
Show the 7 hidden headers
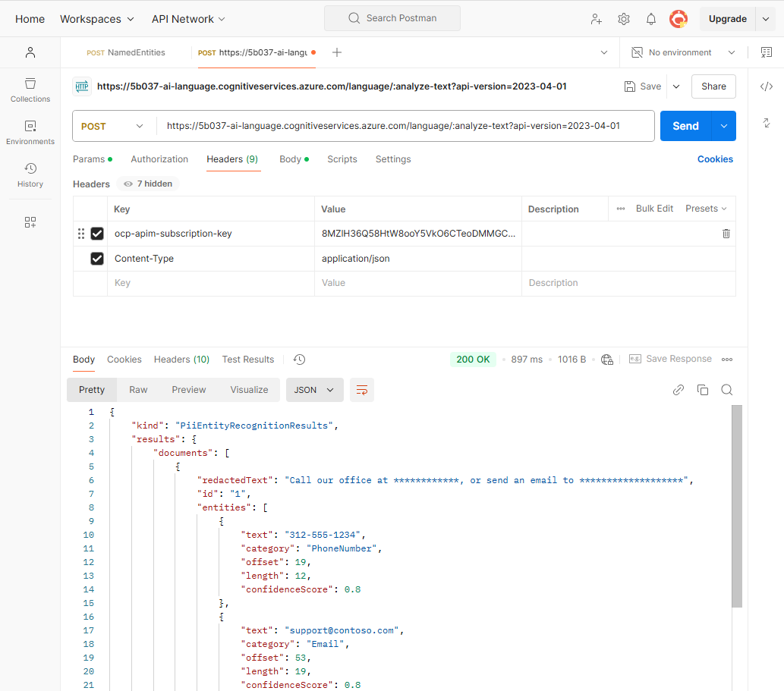click(x=148, y=184)
